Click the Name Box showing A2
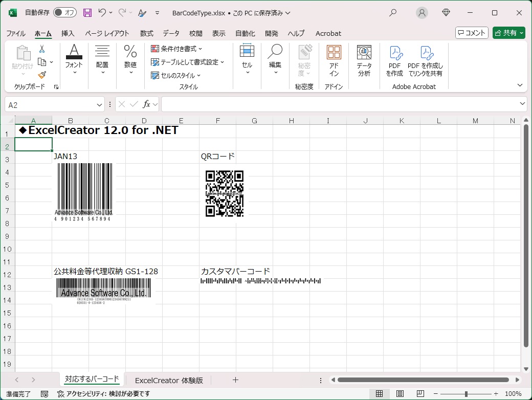Image resolution: width=532 pixels, height=400 pixels. pyautogui.click(x=51, y=105)
